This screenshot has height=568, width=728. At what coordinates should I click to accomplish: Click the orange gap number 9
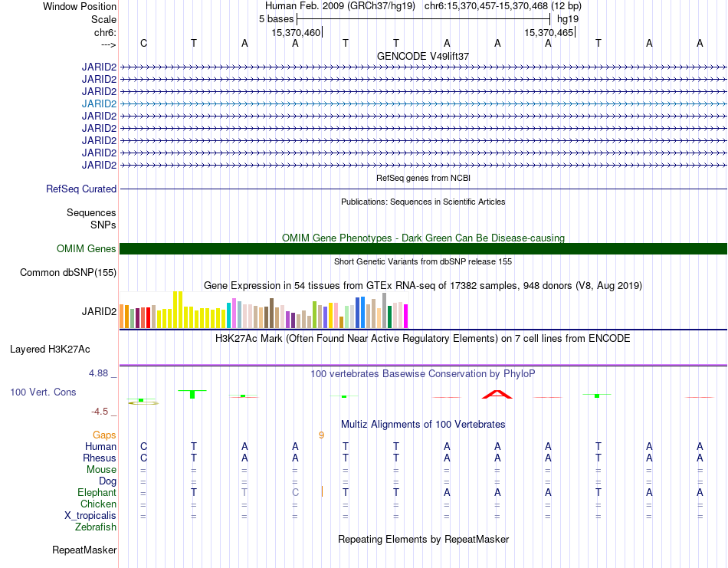(x=321, y=435)
